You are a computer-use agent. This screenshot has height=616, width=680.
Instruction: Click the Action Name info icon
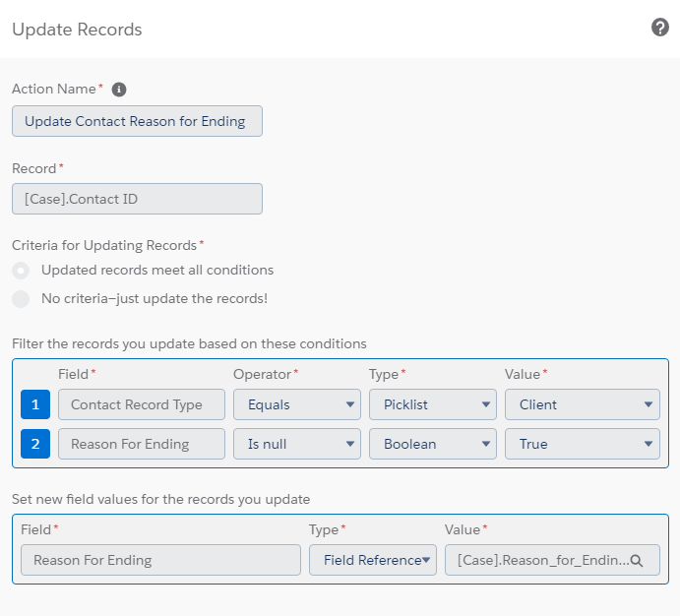(x=119, y=90)
